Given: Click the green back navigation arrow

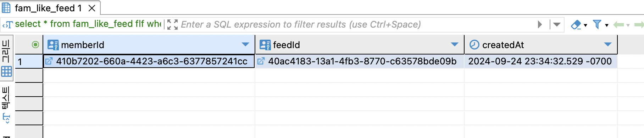Looking at the screenshot, I should coord(618,24).
